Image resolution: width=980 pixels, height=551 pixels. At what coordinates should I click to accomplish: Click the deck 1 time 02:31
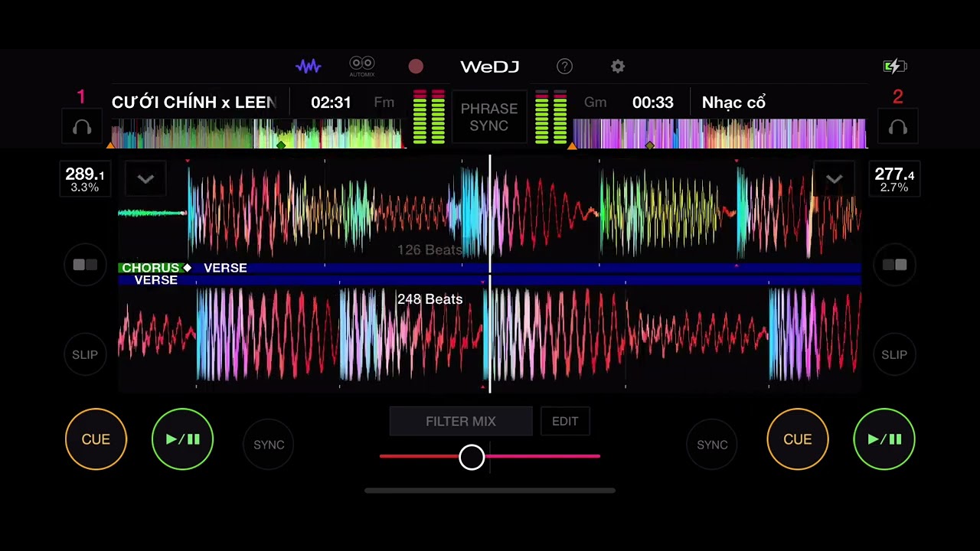coord(331,103)
